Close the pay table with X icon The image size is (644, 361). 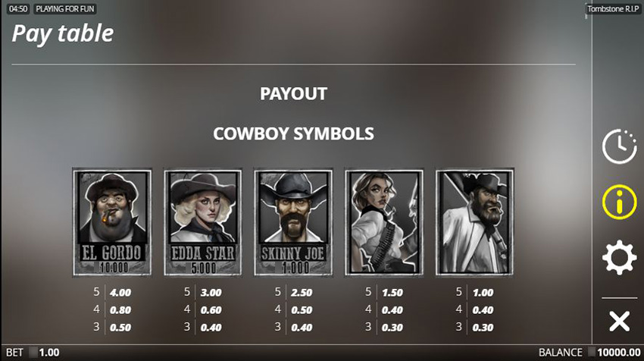click(x=619, y=321)
